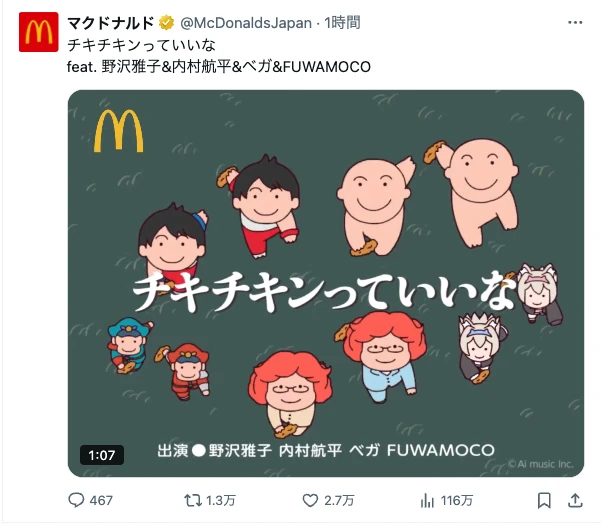This screenshot has height=524, width=601.
Task: Bookmark this post
Action: coord(544,500)
